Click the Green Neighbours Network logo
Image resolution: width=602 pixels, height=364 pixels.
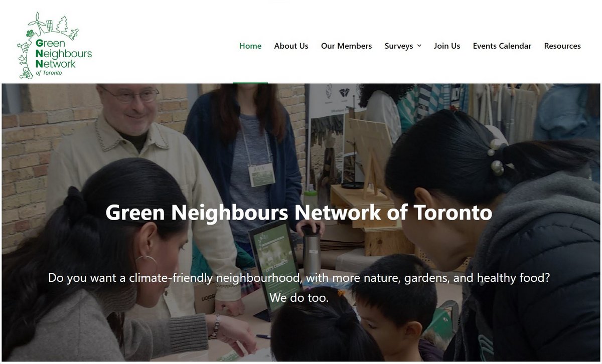55,45
